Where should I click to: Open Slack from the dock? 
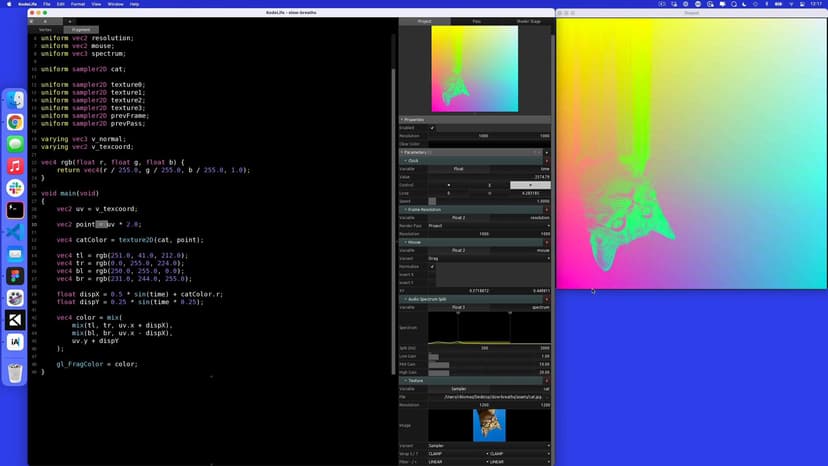pyautogui.click(x=15, y=188)
